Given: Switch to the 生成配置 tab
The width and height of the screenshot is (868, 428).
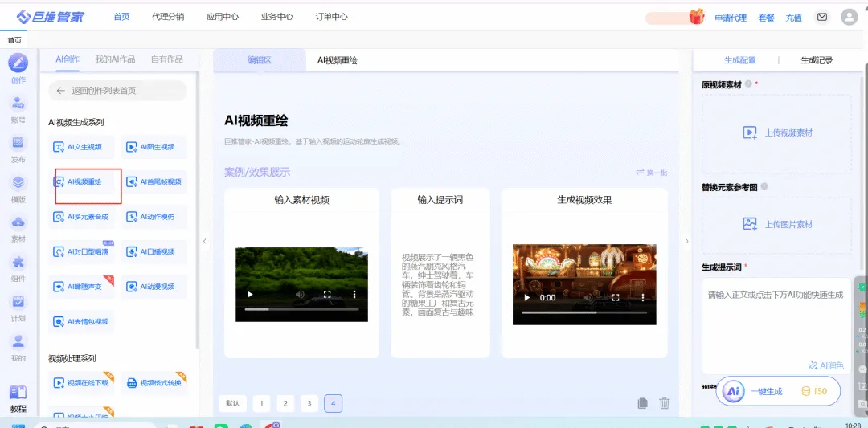Looking at the screenshot, I should coord(740,60).
